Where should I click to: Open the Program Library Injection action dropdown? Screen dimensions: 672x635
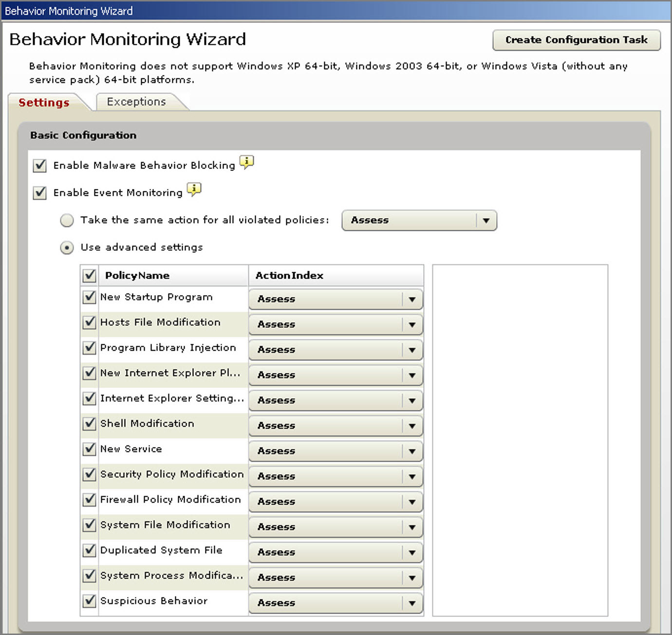point(412,350)
